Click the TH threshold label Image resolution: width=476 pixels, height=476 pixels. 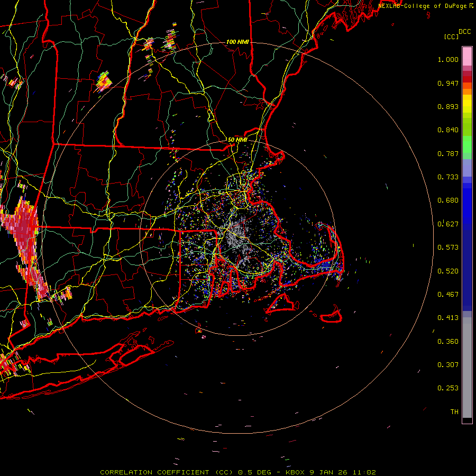(454, 412)
